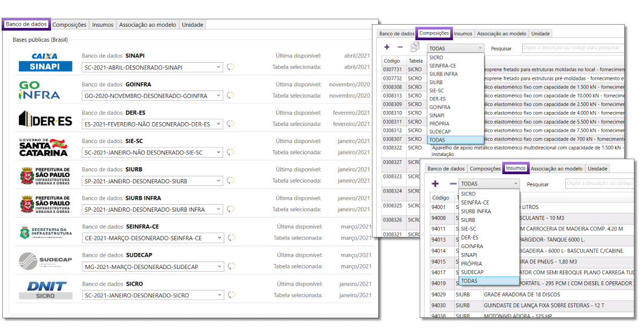Image resolution: width=644 pixels, height=336 pixels.
Task: Refresh the GOINFRA database icon
Action: pyautogui.click(x=230, y=95)
